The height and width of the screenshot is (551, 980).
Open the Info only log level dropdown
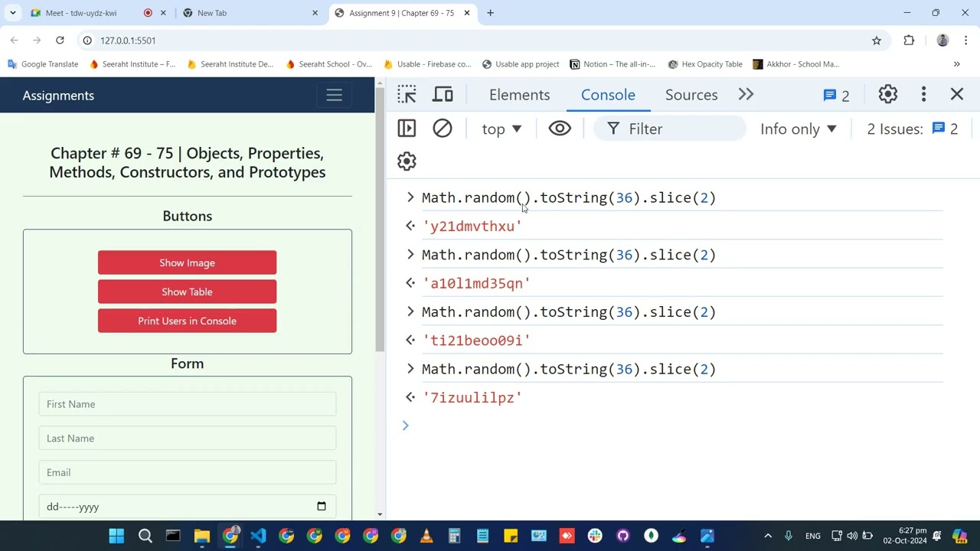[799, 129]
